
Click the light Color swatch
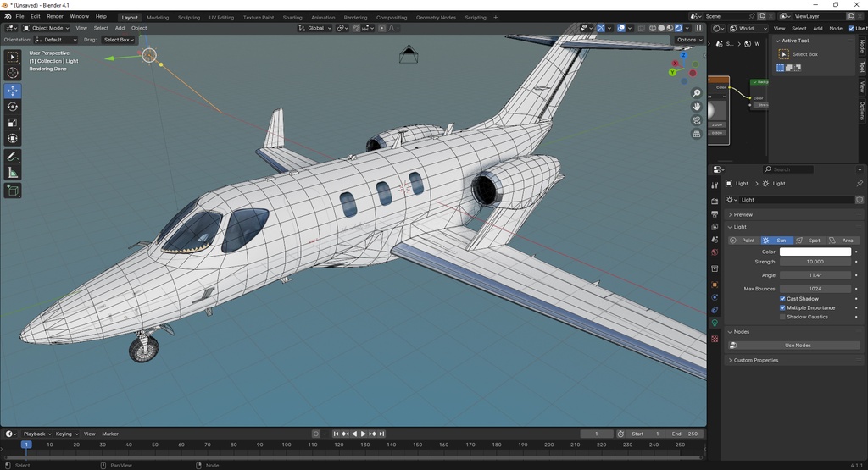(x=815, y=252)
